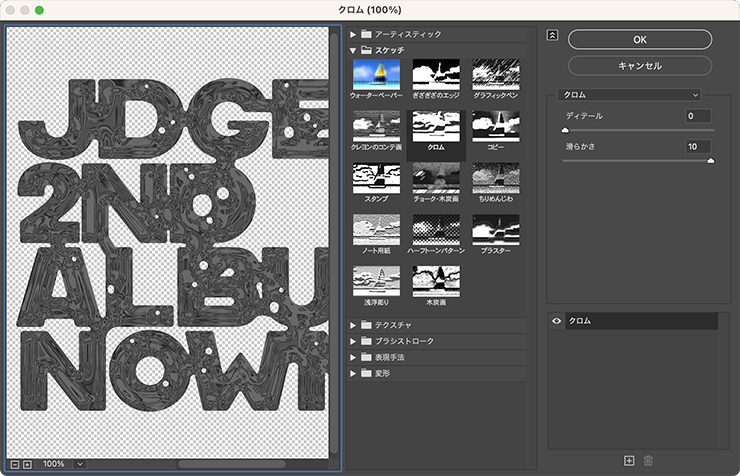This screenshot has height=476, width=740.
Task: Click the new effect layer icon
Action: point(629,460)
